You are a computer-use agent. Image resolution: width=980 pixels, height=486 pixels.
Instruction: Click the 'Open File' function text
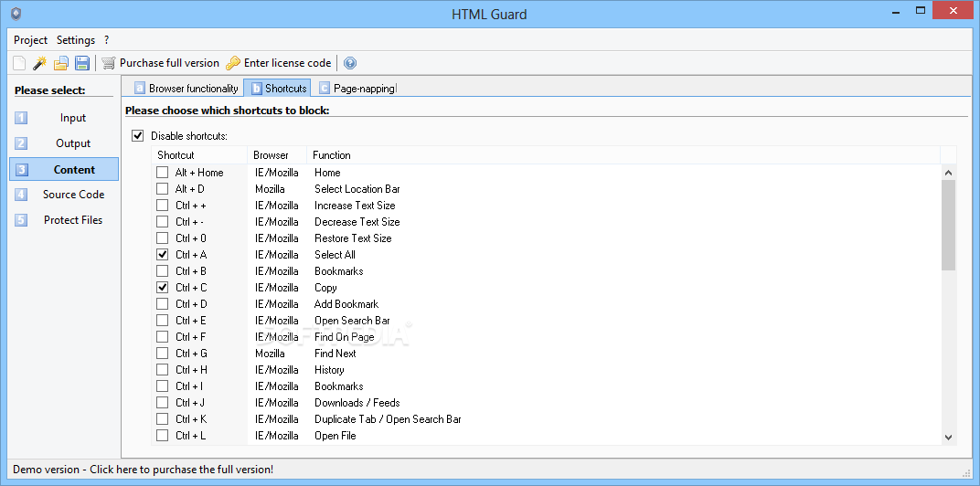click(335, 436)
